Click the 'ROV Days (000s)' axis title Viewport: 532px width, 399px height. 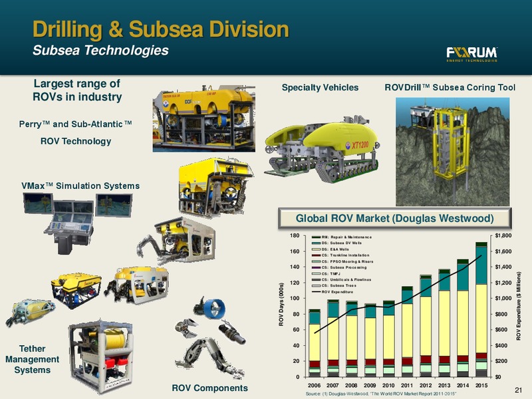[x=281, y=306]
